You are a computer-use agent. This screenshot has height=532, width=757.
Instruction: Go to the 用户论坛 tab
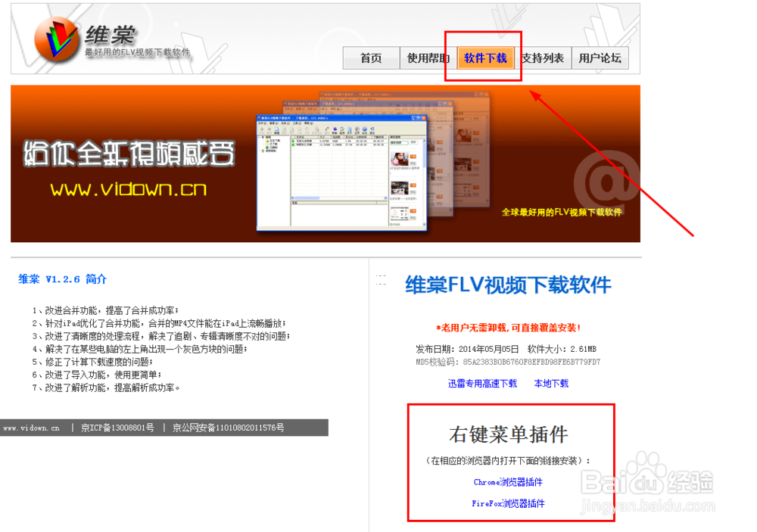[600, 58]
